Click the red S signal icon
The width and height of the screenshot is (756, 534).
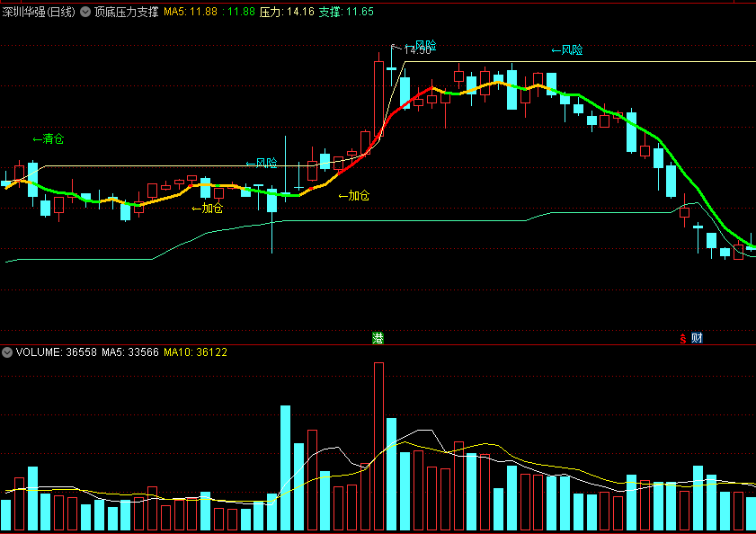pyautogui.click(x=682, y=339)
